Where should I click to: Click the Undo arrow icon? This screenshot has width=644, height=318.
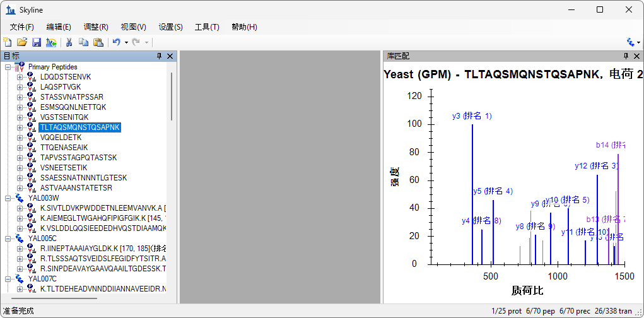pyautogui.click(x=116, y=42)
